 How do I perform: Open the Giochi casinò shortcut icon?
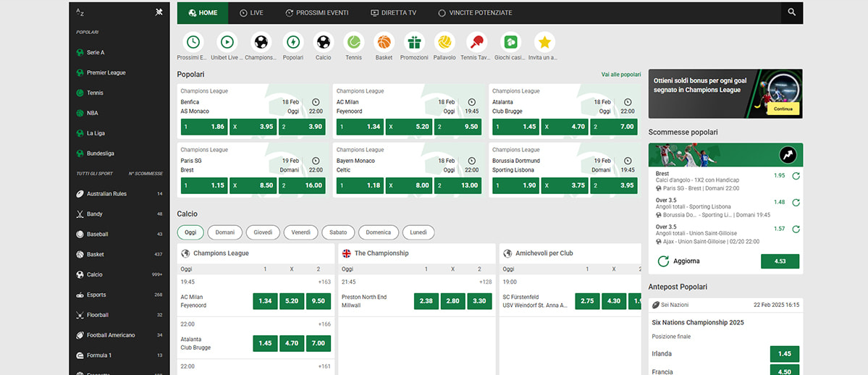[x=510, y=42]
